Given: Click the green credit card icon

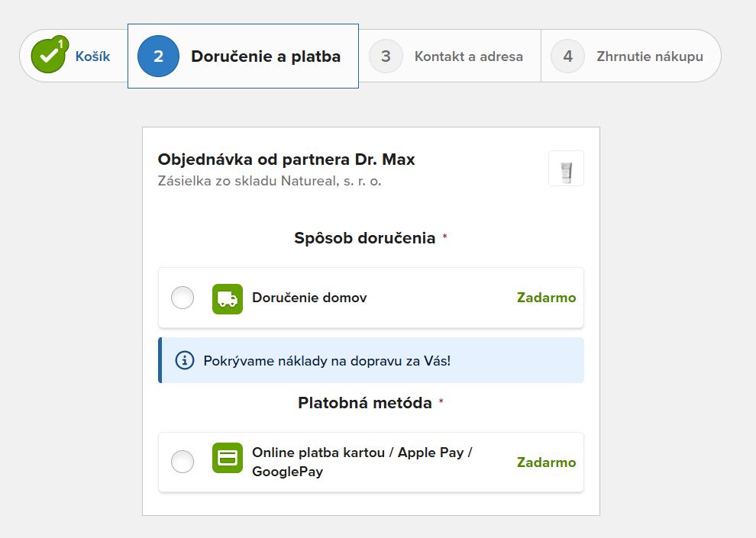Looking at the screenshot, I should click(227, 458).
